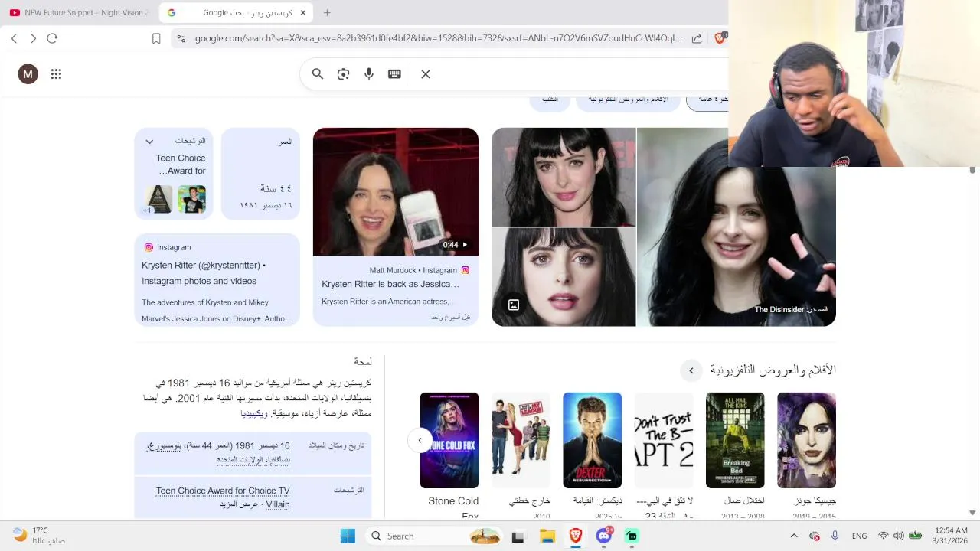980x551 pixels.
Task: Click the magnifier search icon in Google
Action: tap(318, 74)
